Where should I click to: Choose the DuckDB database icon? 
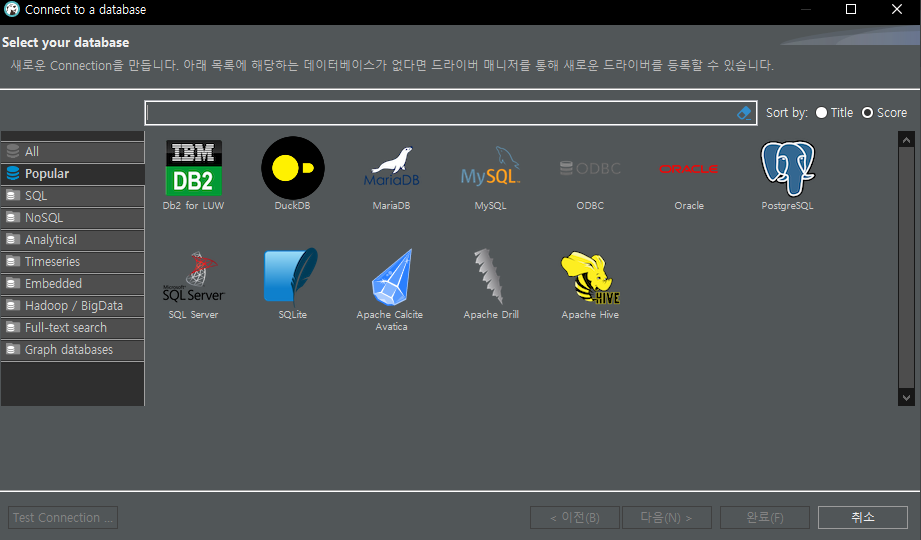click(x=293, y=168)
